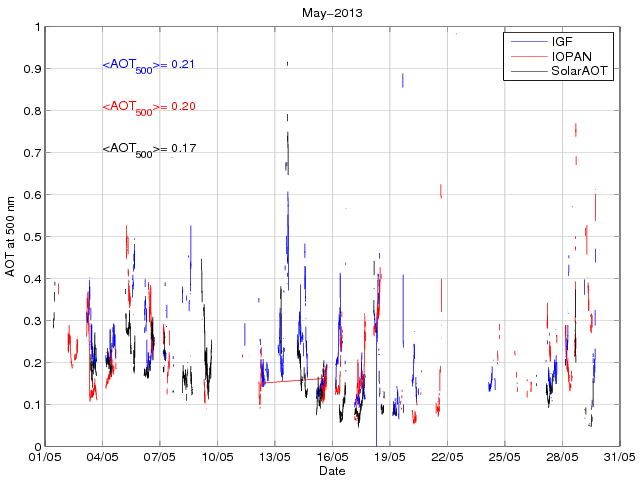Click the 13/05 x-axis tick label
The height and width of the screenshot is (480, 640).
click(274, 457)
